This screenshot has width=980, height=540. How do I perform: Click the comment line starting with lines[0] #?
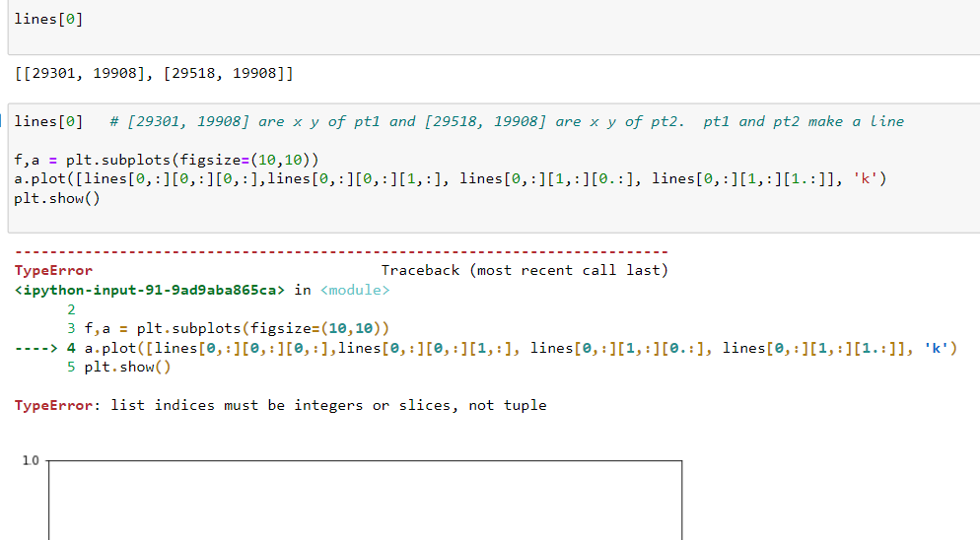(x=458, y=121)
